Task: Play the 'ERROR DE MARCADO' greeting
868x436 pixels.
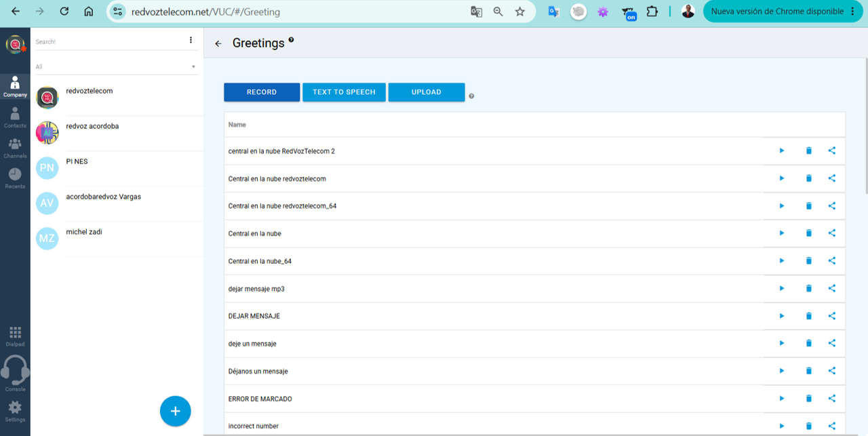Action: [781, 398]
